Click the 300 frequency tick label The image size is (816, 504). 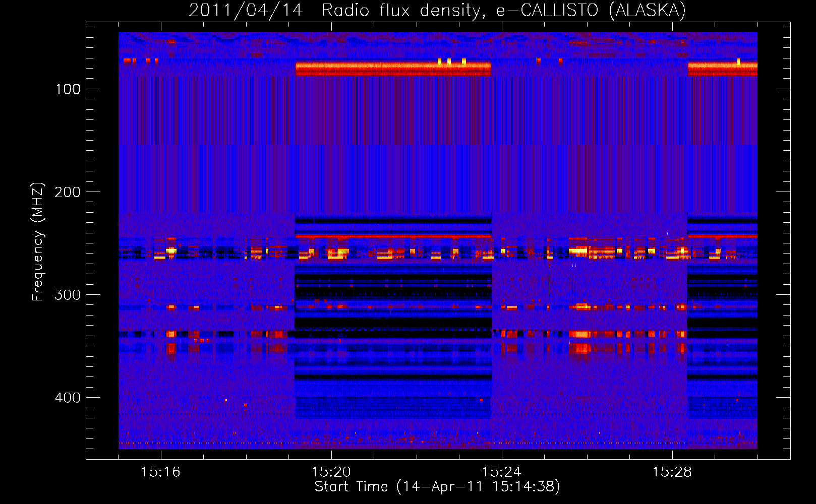pyautogui.click(x=68, y=295)
